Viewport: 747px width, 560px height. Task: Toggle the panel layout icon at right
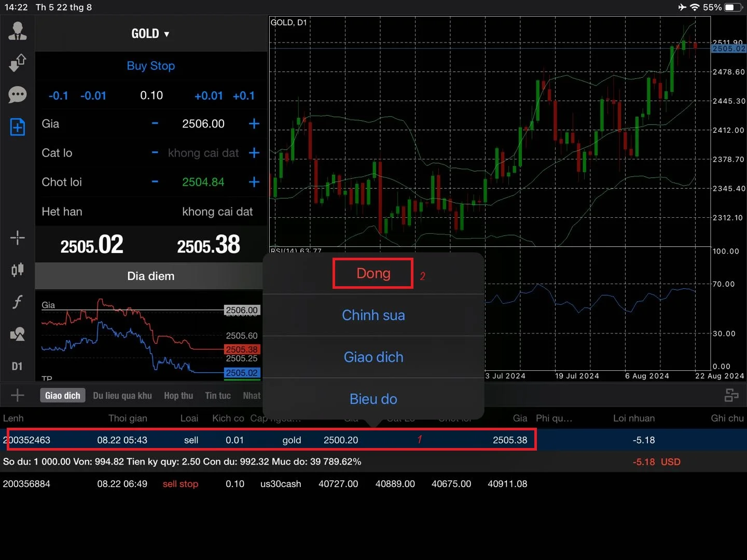pyautogui.click(x=731, y=395)
